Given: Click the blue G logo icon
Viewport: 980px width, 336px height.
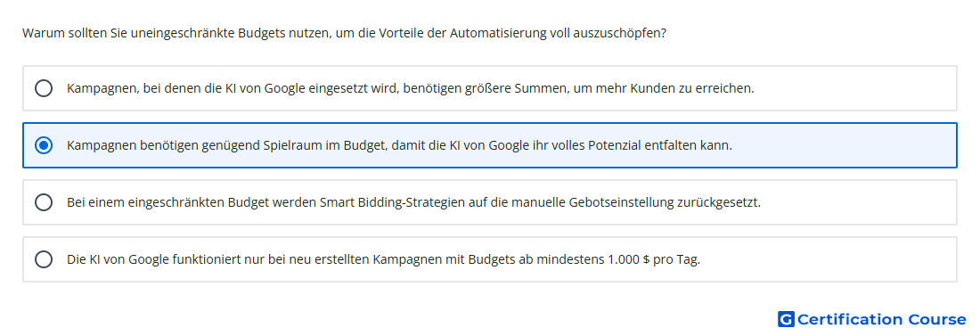Looking at the screenshot, I should click(786, 319).
